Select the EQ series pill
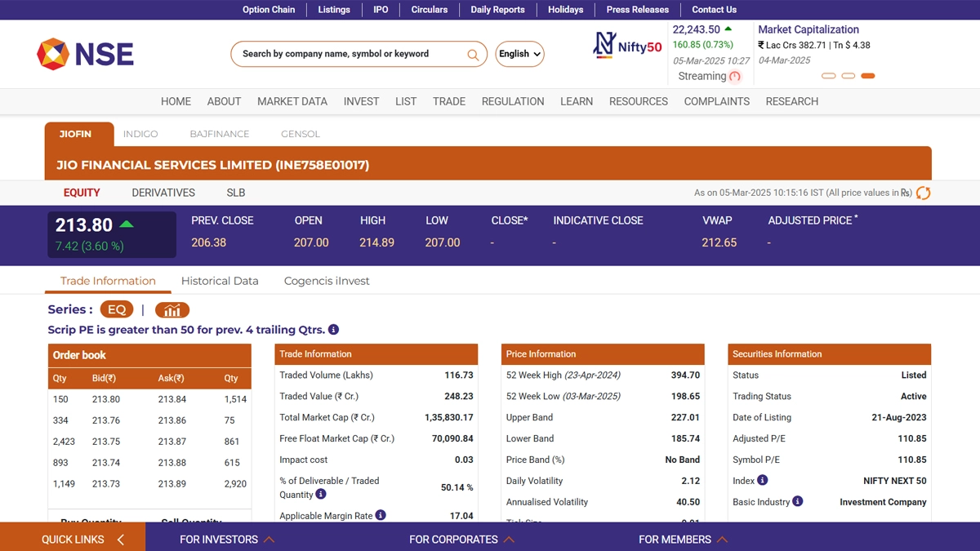 pyautogui.click(x=117, y=310)
